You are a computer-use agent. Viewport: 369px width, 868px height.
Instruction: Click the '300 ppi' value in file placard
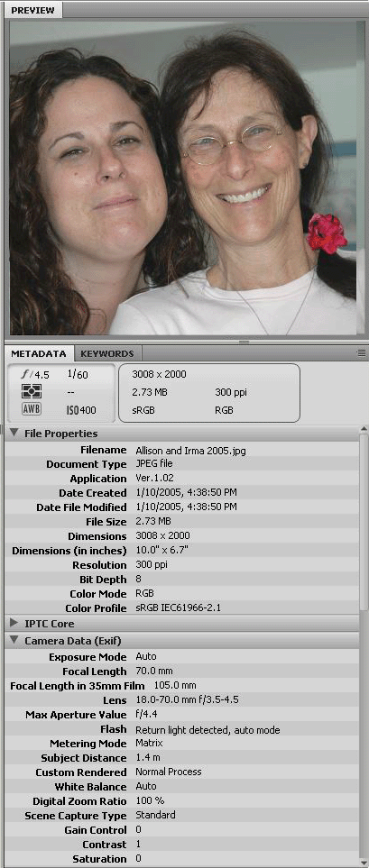(230, 392)
